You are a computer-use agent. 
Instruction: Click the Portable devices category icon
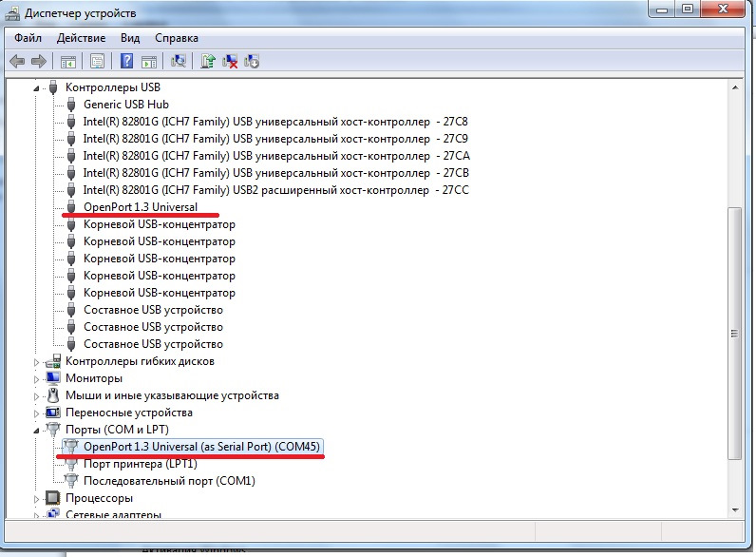click(x=53, y=413)
